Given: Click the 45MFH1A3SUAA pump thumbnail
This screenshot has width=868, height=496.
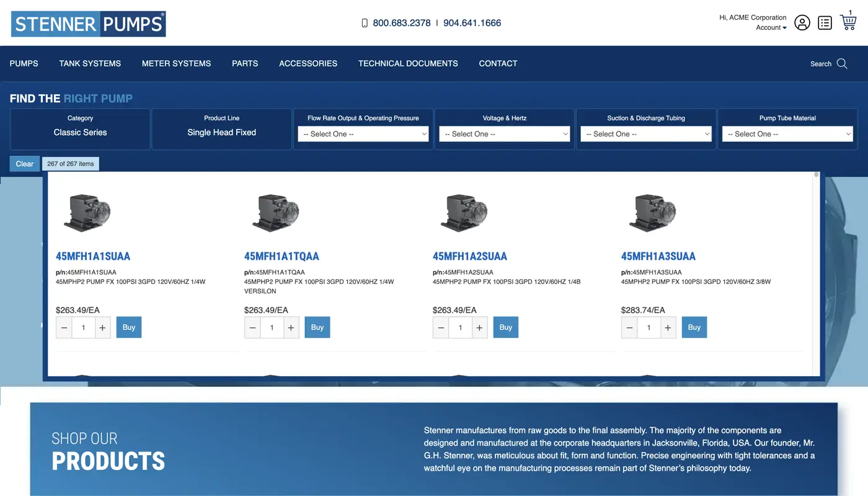Looking at the screenshot, I should [x=653, y=213].
